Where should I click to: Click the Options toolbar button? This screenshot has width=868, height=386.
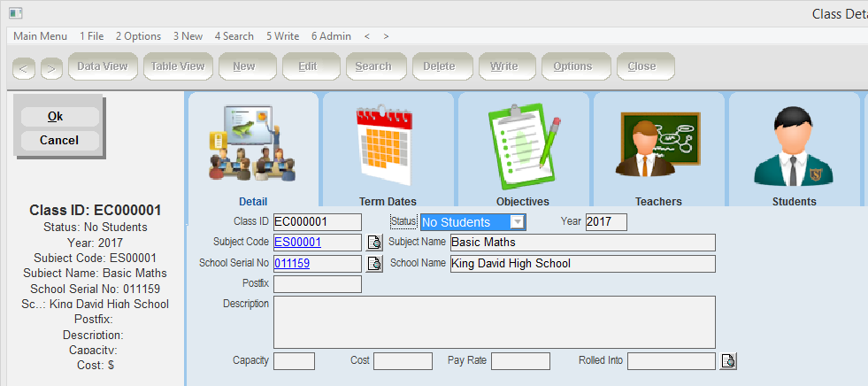coord(576,66)
